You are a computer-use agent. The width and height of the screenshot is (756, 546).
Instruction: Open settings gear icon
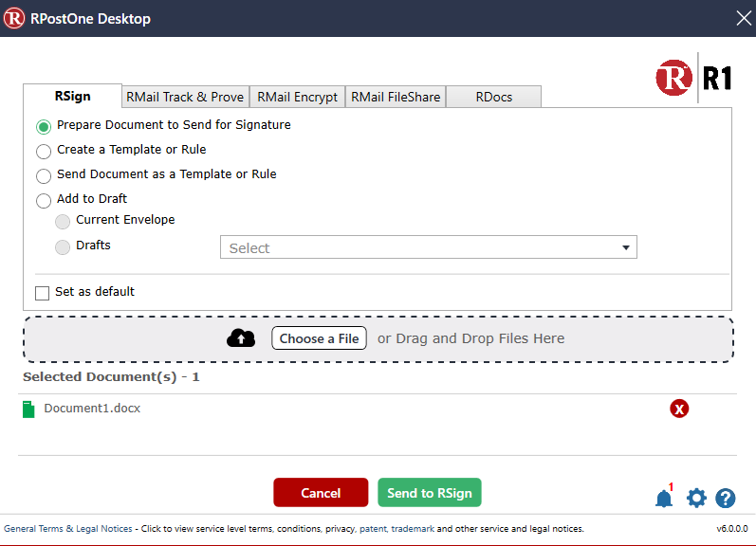pyautogui.click(x=696, y=498)
